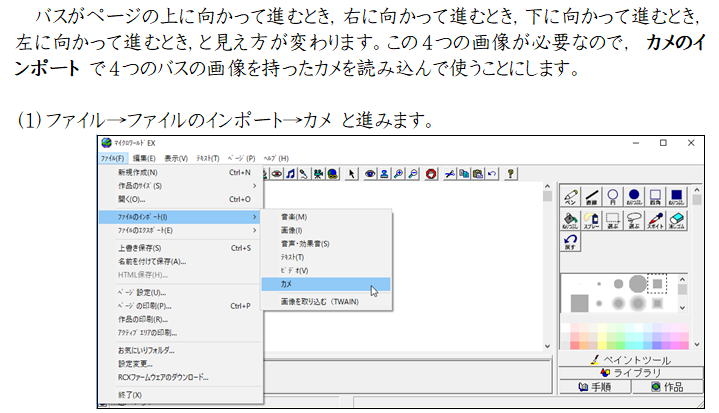
Task: Click the microphone toolbar icon
Action: (304, 174)
